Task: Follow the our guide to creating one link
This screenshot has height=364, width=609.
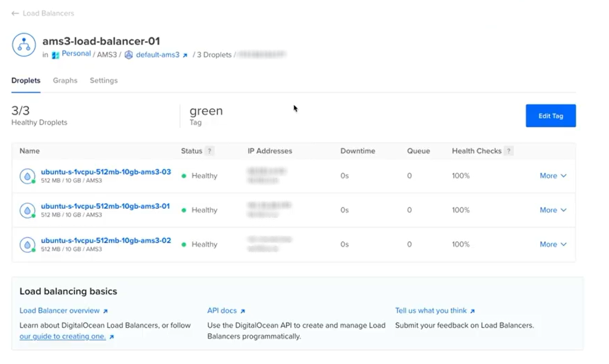Action: pos(63,336)
